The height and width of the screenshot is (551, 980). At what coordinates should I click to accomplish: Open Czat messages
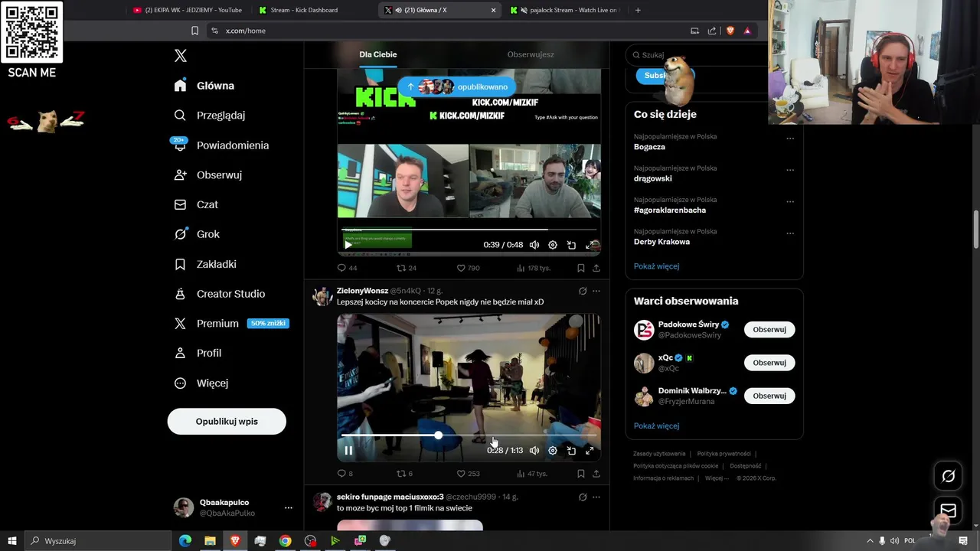(x=196, y=205)
